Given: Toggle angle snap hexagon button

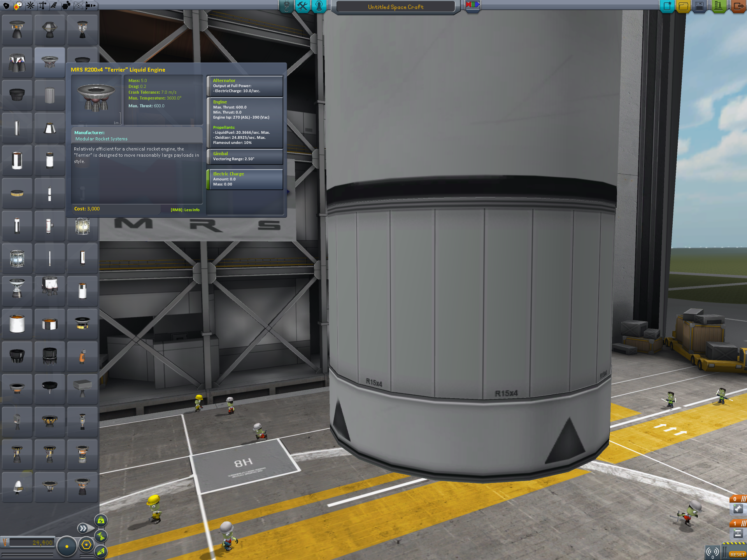Looking at the screenshot, I should pos(86,545).
